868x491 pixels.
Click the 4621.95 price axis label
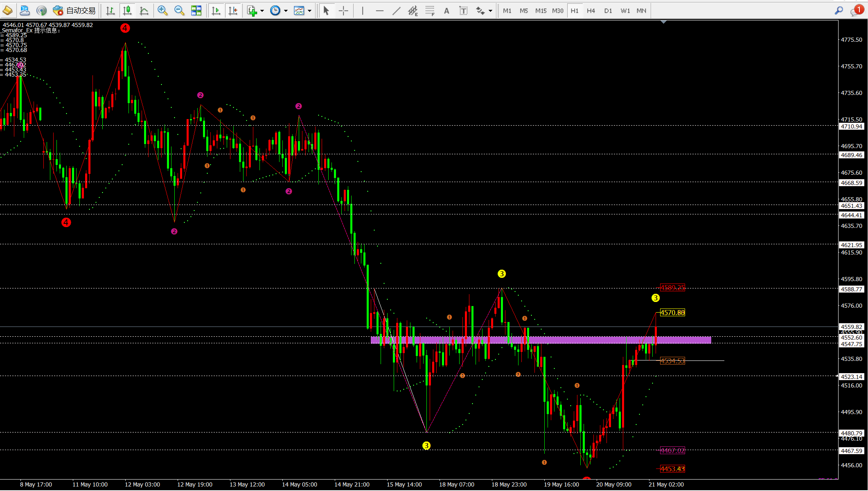(852, 245)
